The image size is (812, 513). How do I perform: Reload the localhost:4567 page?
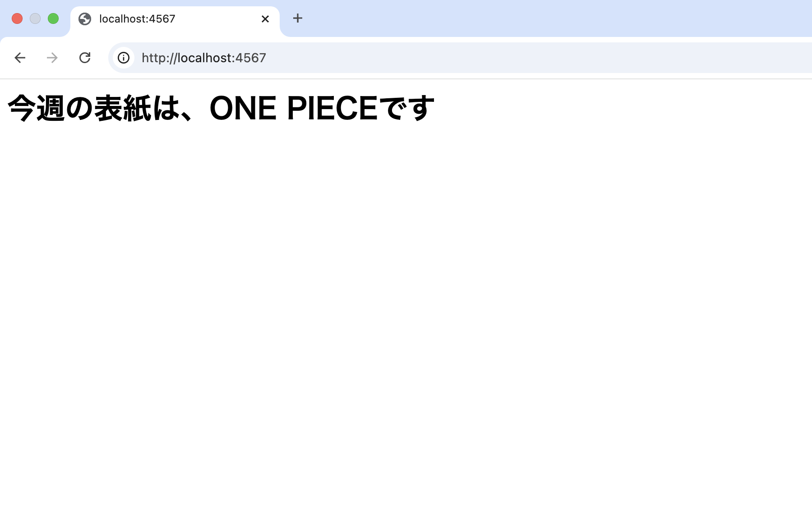click(x=85, y=58)
